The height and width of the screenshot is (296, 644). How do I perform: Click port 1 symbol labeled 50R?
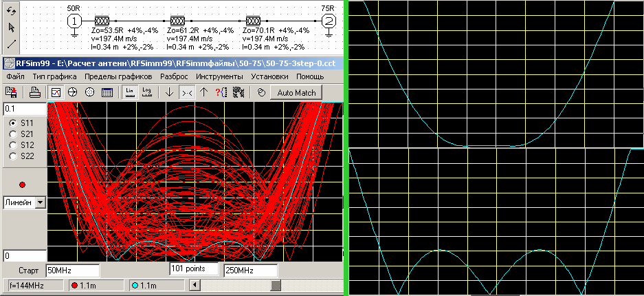tap(74, 22)
